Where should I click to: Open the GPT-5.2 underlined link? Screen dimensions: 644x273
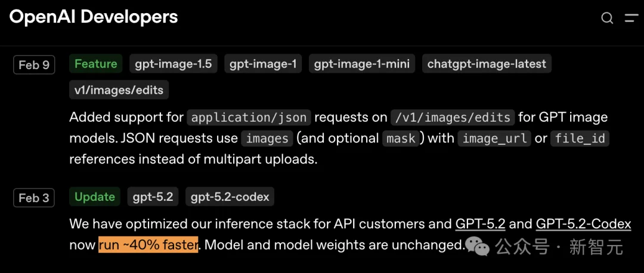[x=480, y=224]
